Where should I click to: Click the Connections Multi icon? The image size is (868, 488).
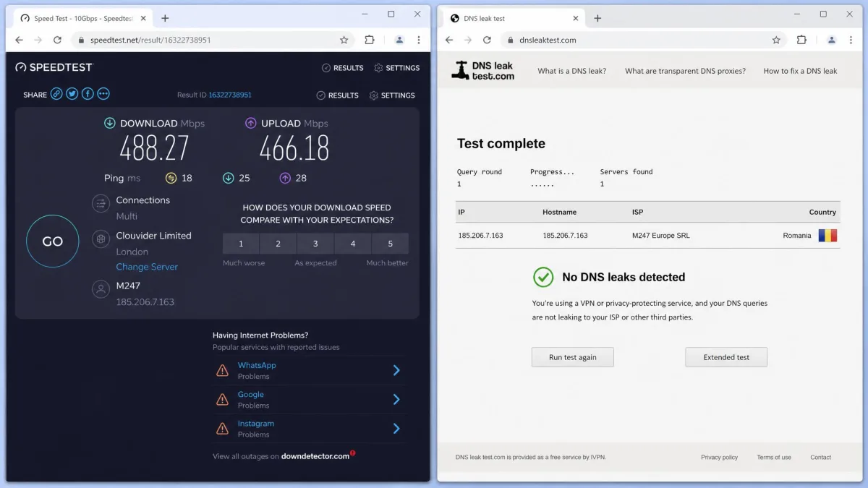point(100,204)
